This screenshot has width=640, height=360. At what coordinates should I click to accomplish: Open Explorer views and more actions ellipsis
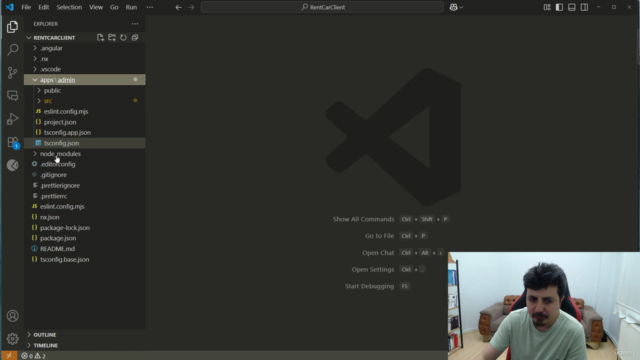pyautogui.click(x=135, y=24)
